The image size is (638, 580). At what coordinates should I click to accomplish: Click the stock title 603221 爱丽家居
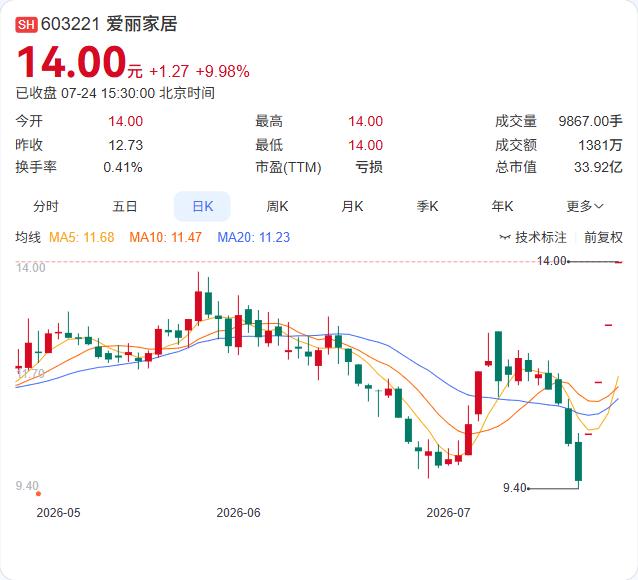point(109,24)
